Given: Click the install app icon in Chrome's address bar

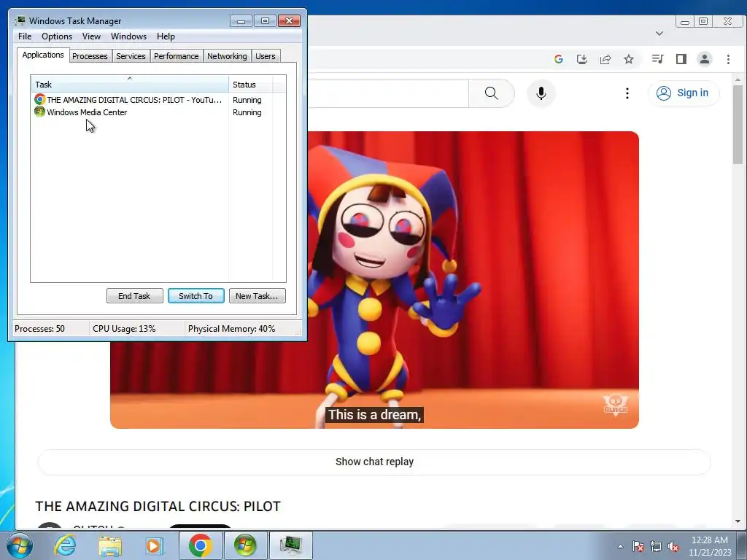Looking at the screenshot, I should 581,59.
